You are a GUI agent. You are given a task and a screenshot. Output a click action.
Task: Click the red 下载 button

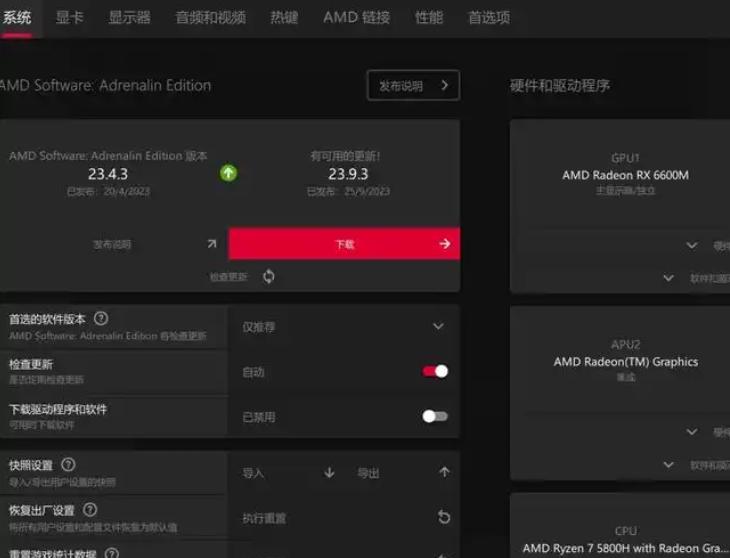[x=344, y=244]
